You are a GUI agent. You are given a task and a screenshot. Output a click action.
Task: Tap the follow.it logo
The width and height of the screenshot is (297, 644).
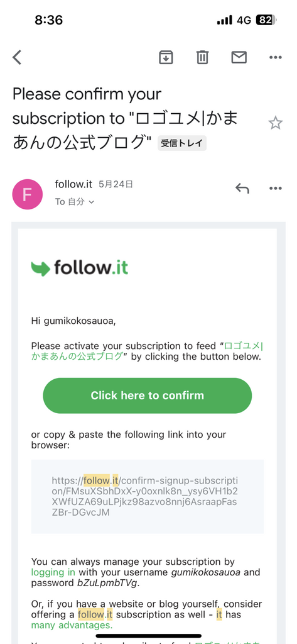80,268
